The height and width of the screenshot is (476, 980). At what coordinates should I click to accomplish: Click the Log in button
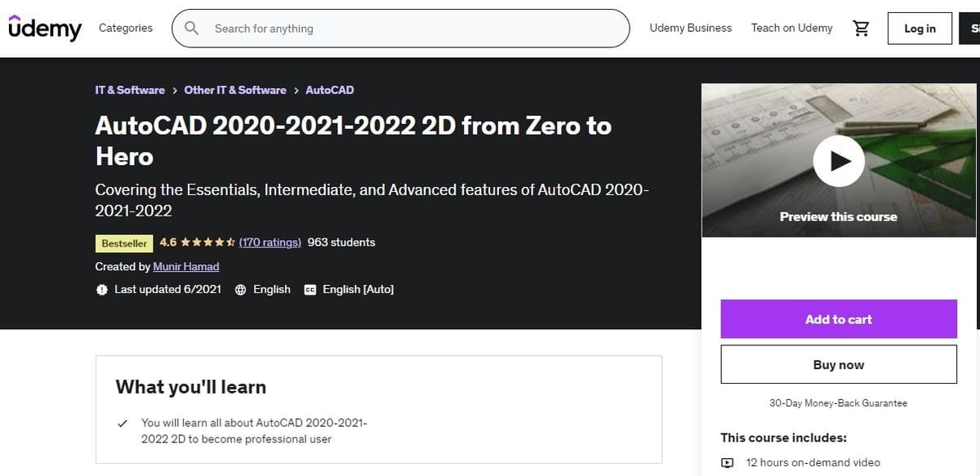[920, 29]
